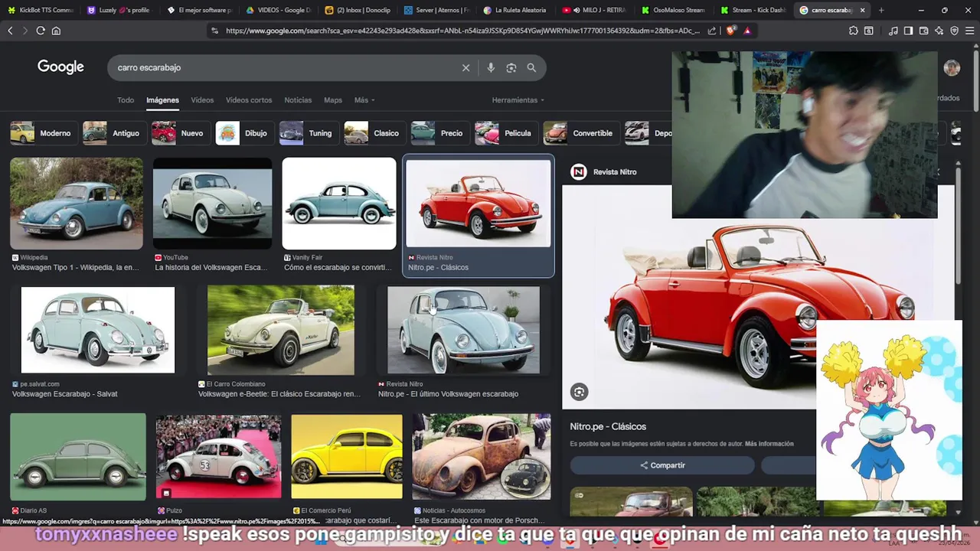Open the Brave VPN shield icon
Screen dimensions: 980x551
pyautogui.click(x=954, y=31)
